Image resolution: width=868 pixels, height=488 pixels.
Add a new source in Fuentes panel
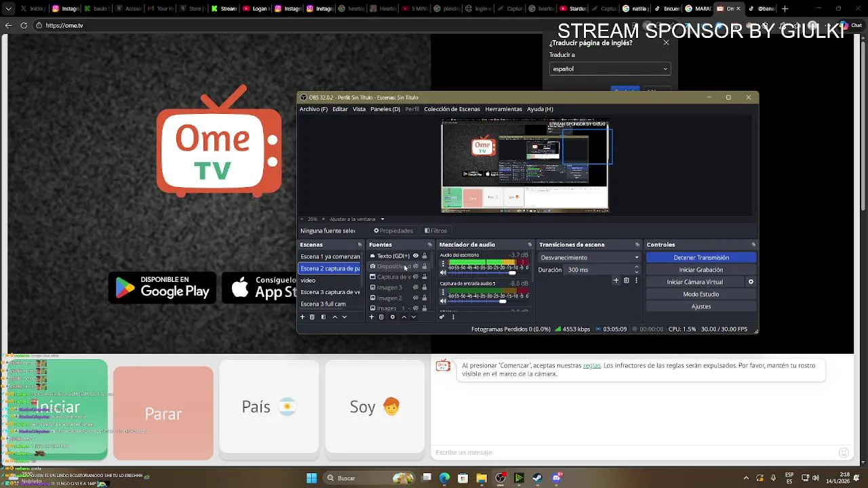pyautogui.click(x=372, y=317)
